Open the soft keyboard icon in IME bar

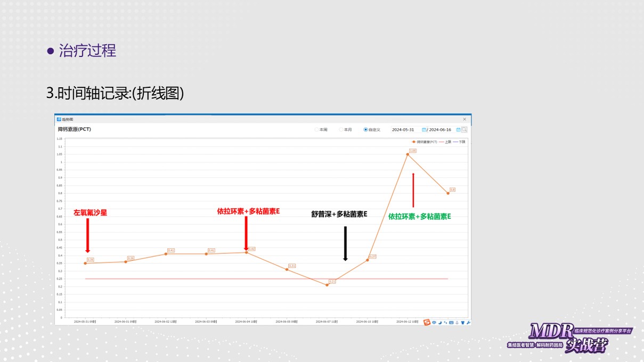pyautogui.click(x=451, y=322)
